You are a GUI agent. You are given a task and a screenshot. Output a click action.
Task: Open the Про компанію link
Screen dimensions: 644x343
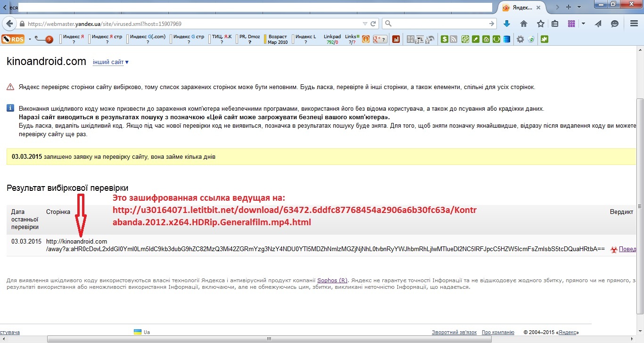pos(498,332)
